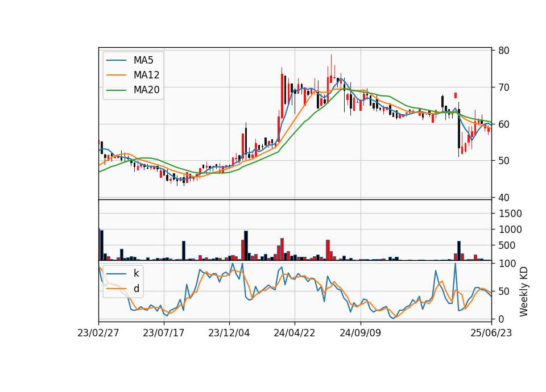Click the MA20 legend label
Image resolution: width=546 pixels, height=392 pixels.
pyautogui.click(x=146, y=90)
